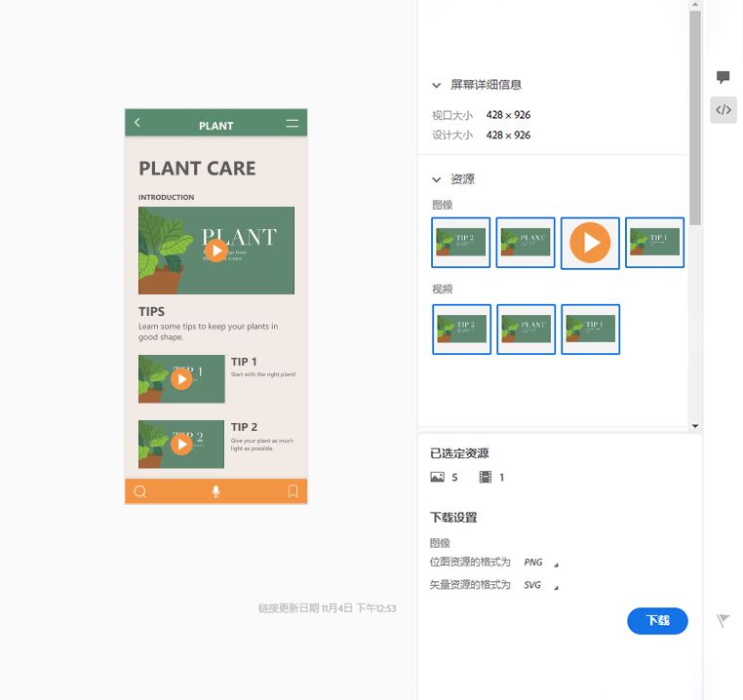Click the 链接更新日期 timestamp text
This screenshot has width=743, height=700.
coord(327,608)
